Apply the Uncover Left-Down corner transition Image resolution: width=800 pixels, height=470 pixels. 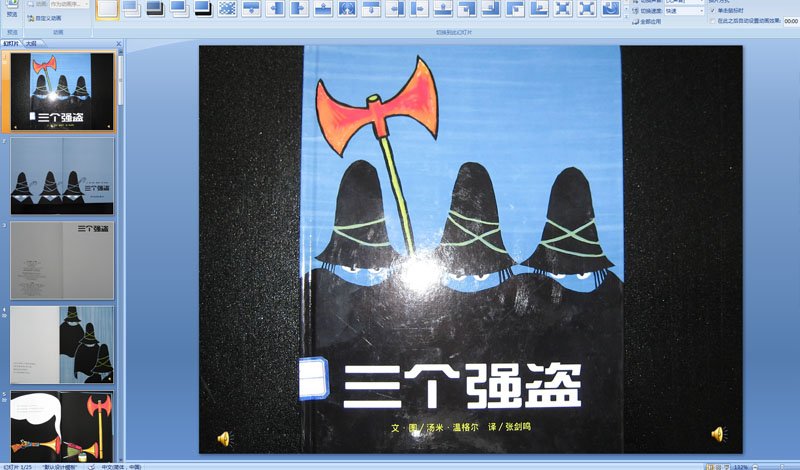[x=467, y=9]
